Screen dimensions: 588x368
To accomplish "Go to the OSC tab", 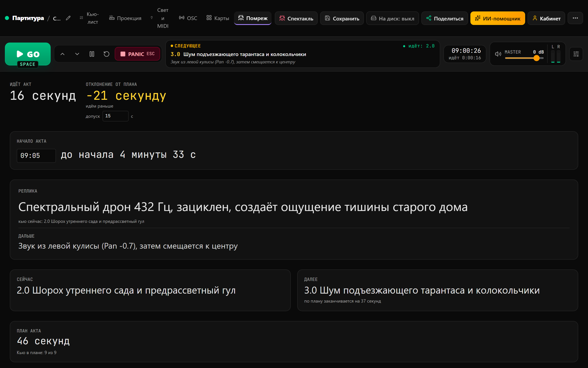I will click(188, 18).
